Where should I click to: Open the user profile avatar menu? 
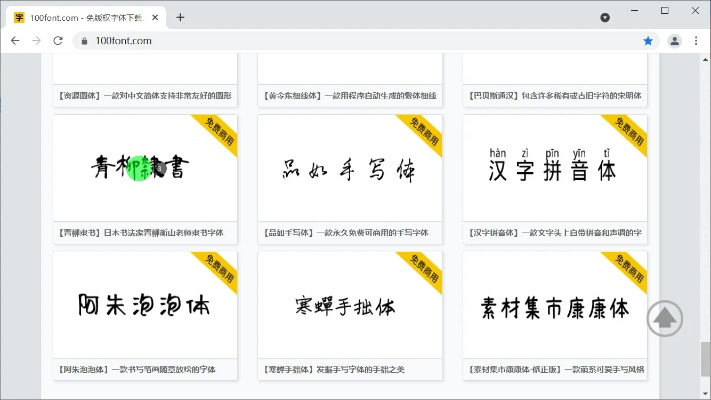tap(674, 41)
